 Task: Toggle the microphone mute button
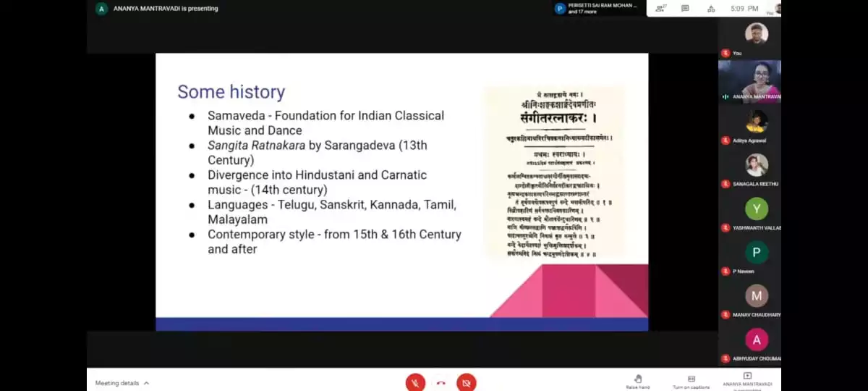[415, 382]
